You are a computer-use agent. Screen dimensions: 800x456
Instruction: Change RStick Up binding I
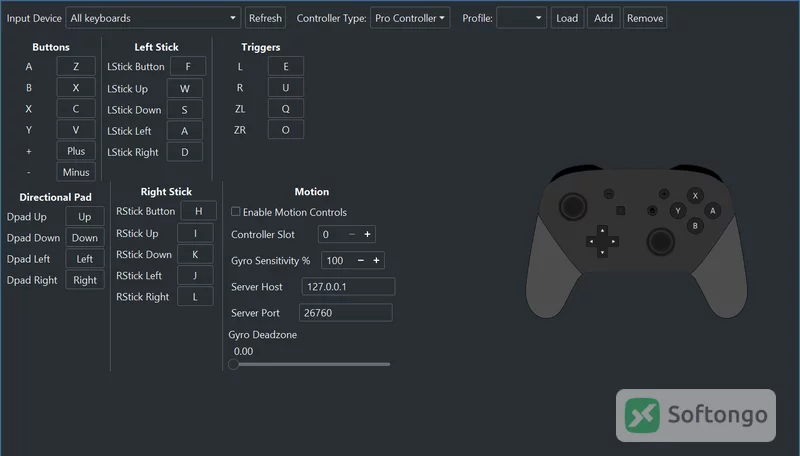[x=195, y=233]
